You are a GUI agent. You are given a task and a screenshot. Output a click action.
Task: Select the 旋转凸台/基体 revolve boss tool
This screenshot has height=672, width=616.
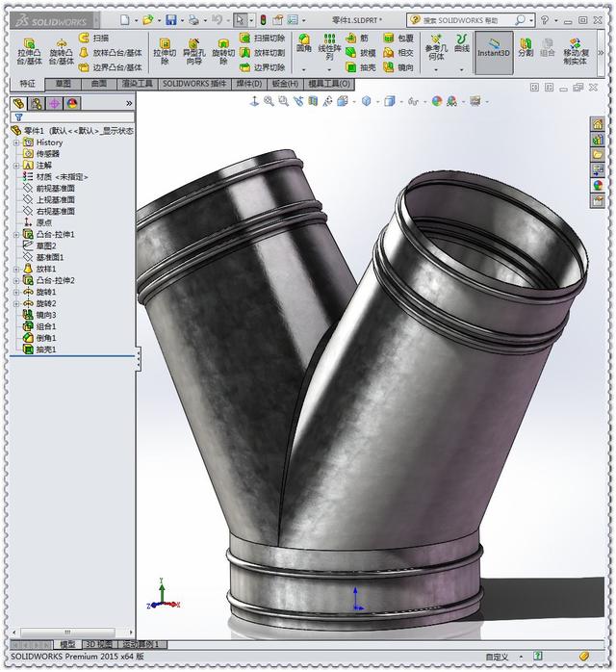tap(61, 51)
